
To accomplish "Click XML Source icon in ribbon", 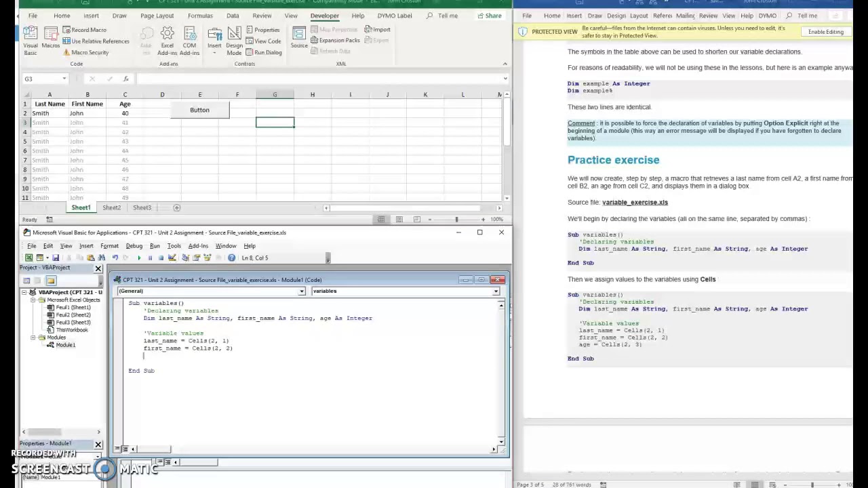I will (x=299, y=38).
